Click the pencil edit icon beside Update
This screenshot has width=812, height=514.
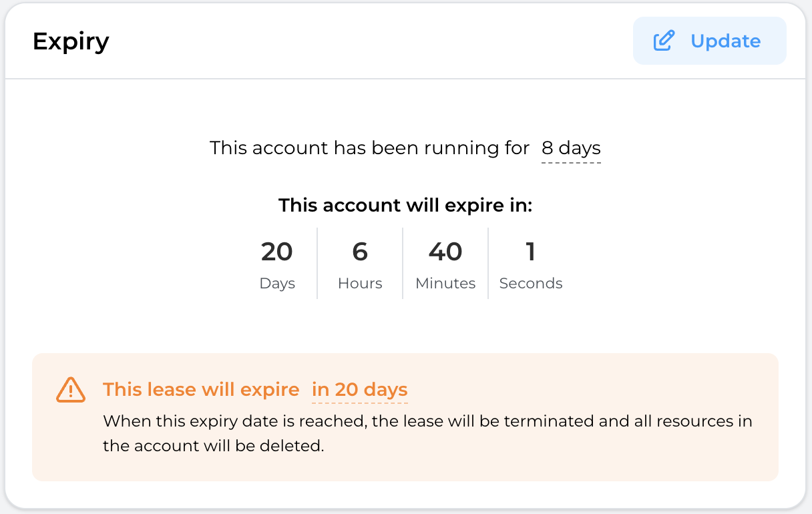click(664, 41)
